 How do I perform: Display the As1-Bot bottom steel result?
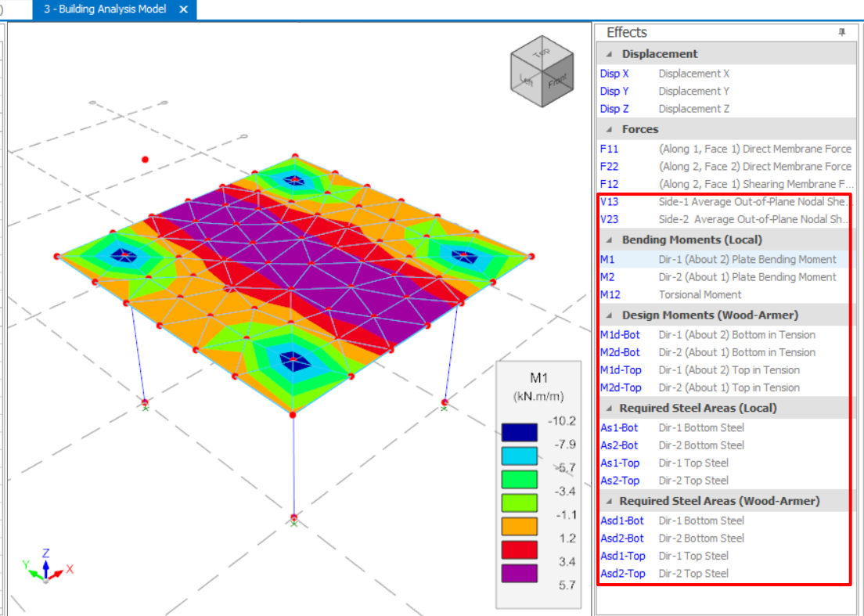(619, 427)
